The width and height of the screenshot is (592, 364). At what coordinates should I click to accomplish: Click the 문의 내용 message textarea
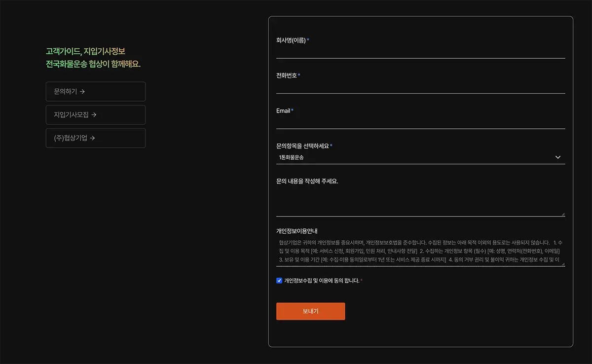420,201
